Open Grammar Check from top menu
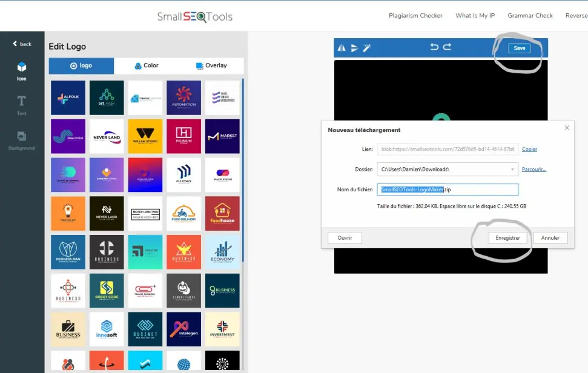Viewport: 588px width, 373px height. click(x=530, y=16)
